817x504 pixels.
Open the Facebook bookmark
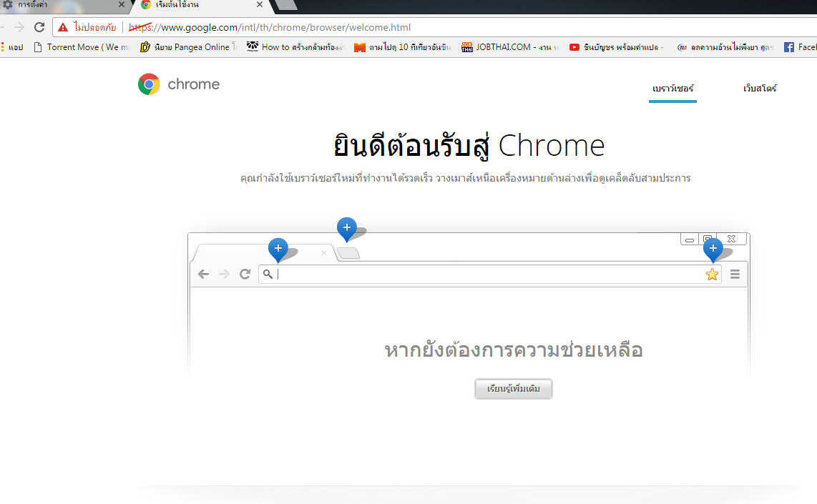[801, 47]
